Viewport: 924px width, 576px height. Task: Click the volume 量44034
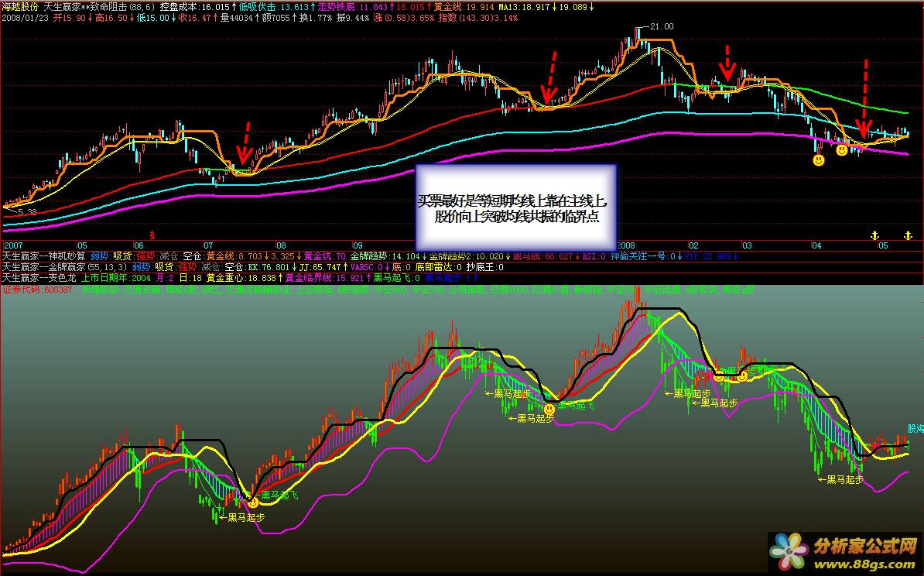(x=236, y=18)
